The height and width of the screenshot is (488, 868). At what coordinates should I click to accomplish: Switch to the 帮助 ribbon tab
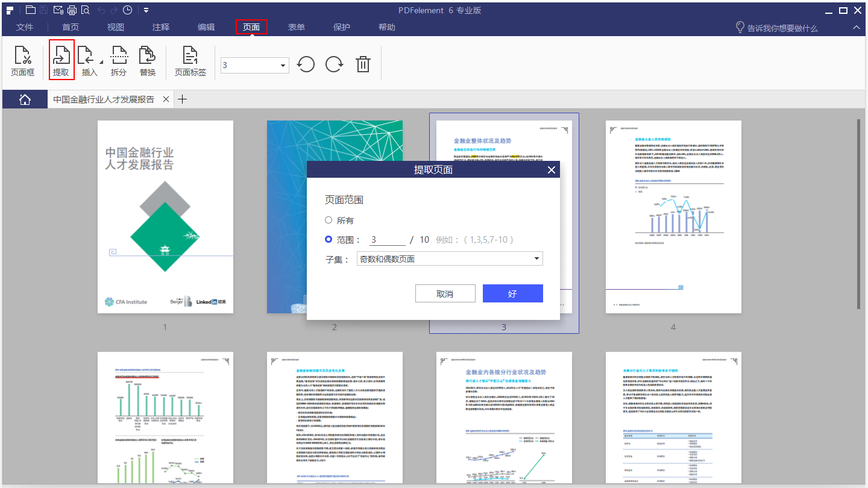pyautogui.click(x=387, y=27)
